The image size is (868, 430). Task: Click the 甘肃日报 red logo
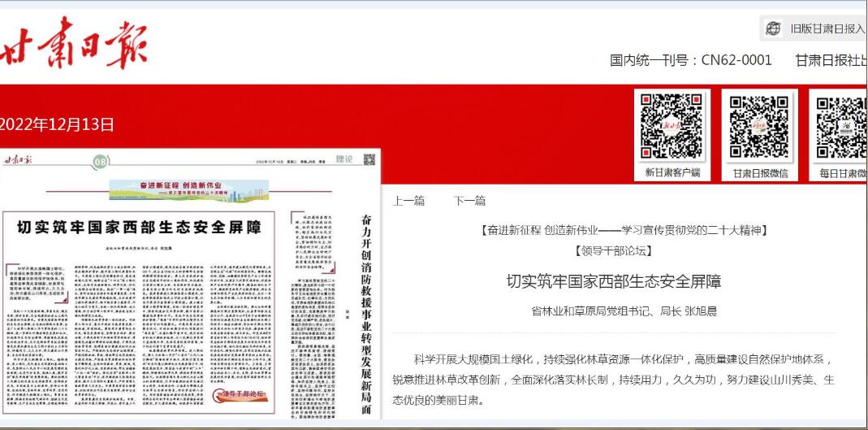click(74, 42)
